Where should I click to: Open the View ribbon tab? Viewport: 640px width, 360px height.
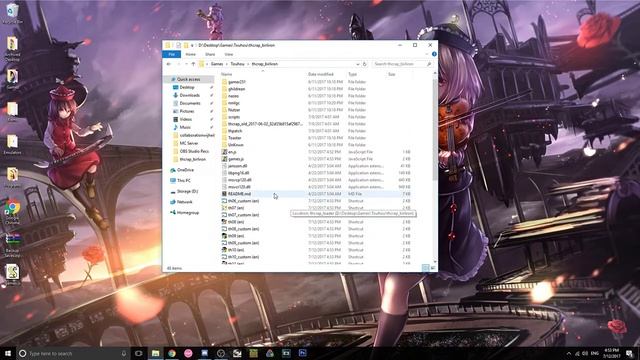[x=229, y=54]
